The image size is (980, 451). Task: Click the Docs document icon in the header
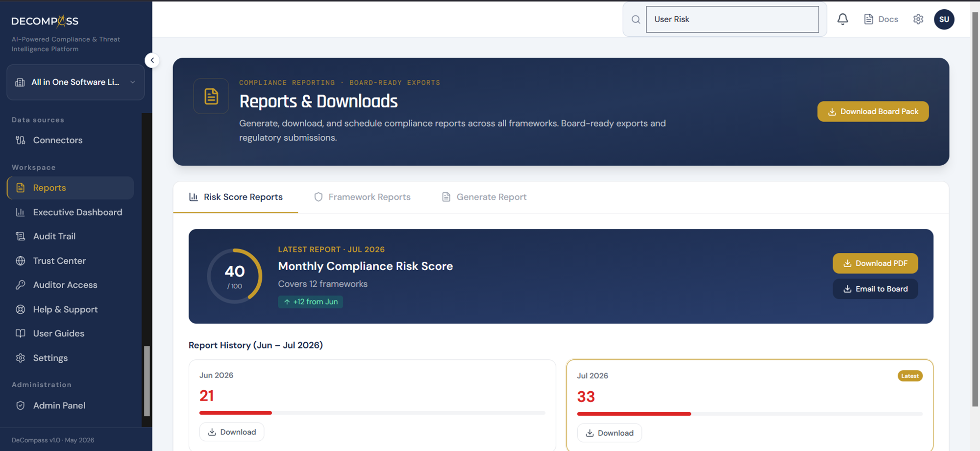point(869,19)
